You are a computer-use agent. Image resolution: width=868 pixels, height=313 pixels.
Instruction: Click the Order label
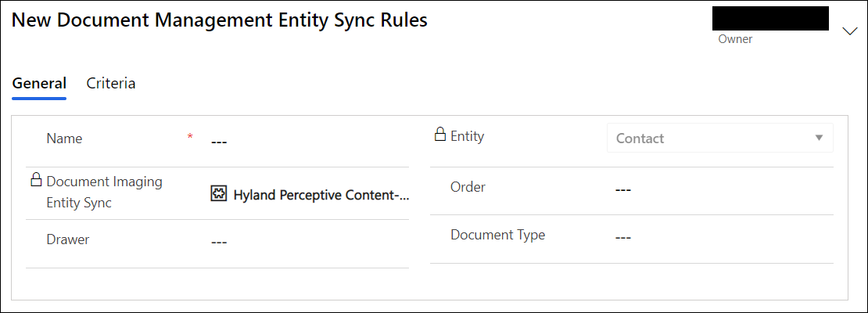tap(468, 187)
